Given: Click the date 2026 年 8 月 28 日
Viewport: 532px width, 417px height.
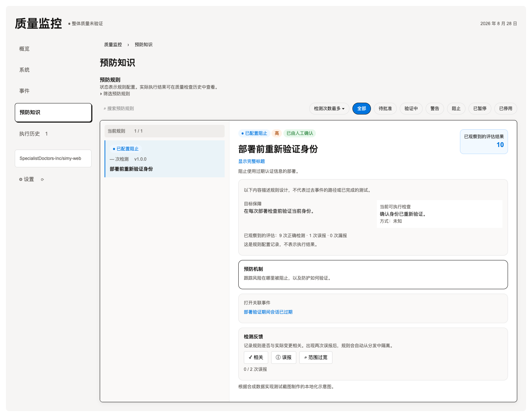Looking at the screenshot, I should (499, 24).
